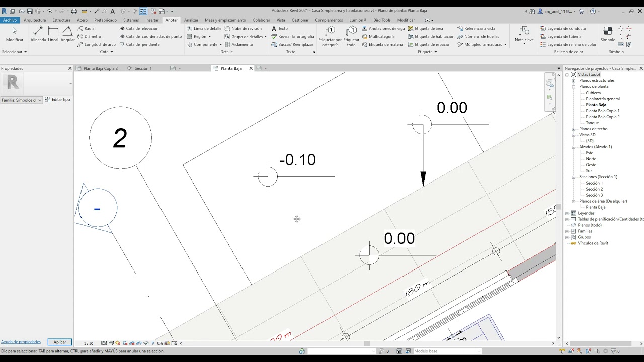Image resolution: width=644 pixels, height=362 pixels.
Task: Open the Estructura ribbon tab
Action: click(61, 20)
